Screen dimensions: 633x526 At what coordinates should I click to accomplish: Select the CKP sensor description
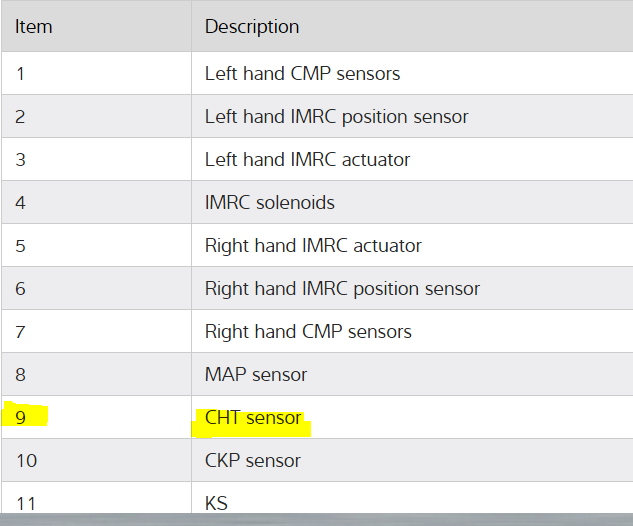pos(252,461)
